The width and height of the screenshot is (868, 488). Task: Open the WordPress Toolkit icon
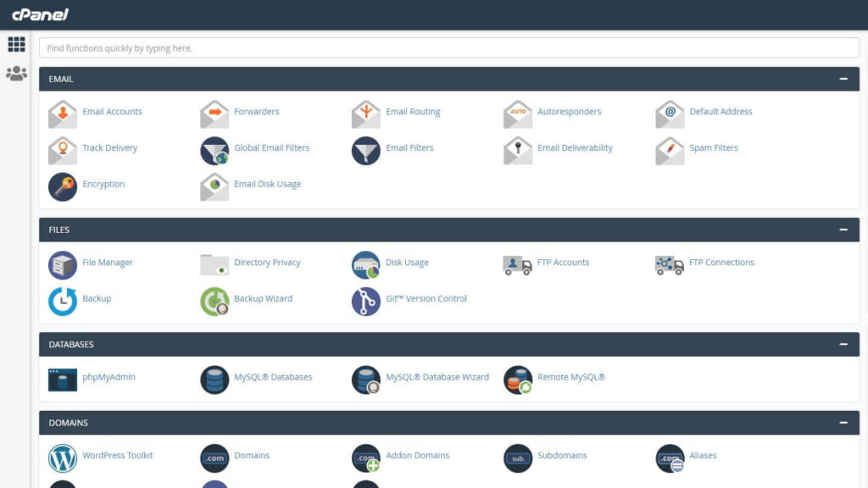[63, 457]
